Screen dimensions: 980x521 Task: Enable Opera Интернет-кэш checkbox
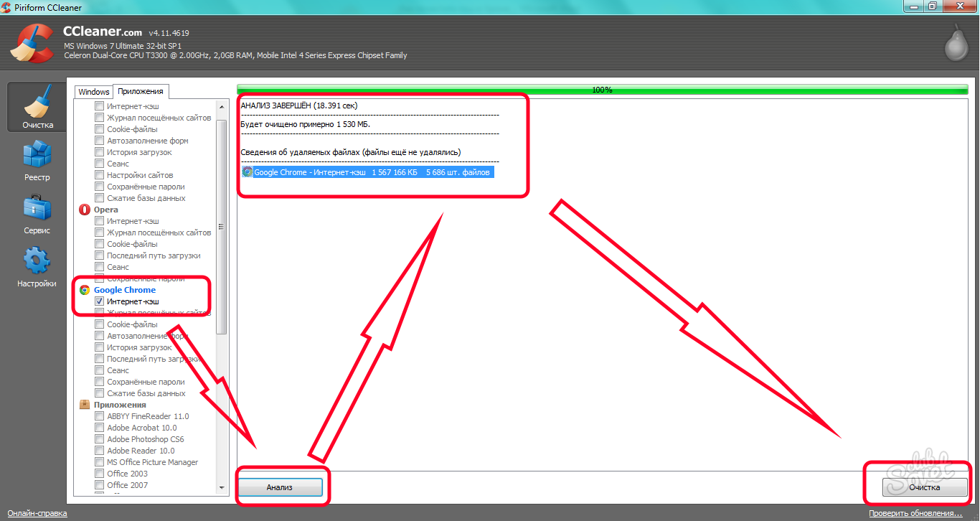[100, 221]
